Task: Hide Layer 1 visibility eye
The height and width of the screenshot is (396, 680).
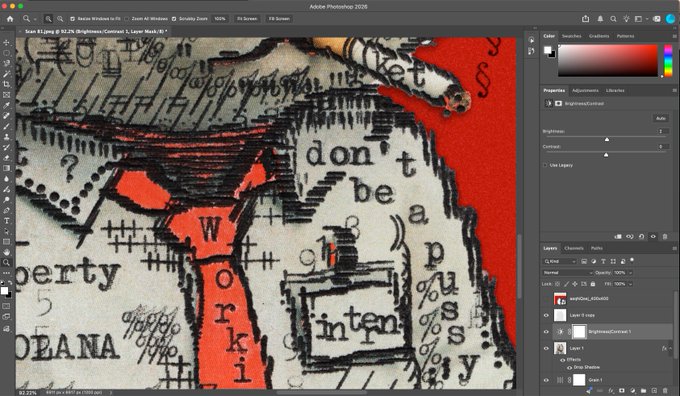Action: pos(546,348)
